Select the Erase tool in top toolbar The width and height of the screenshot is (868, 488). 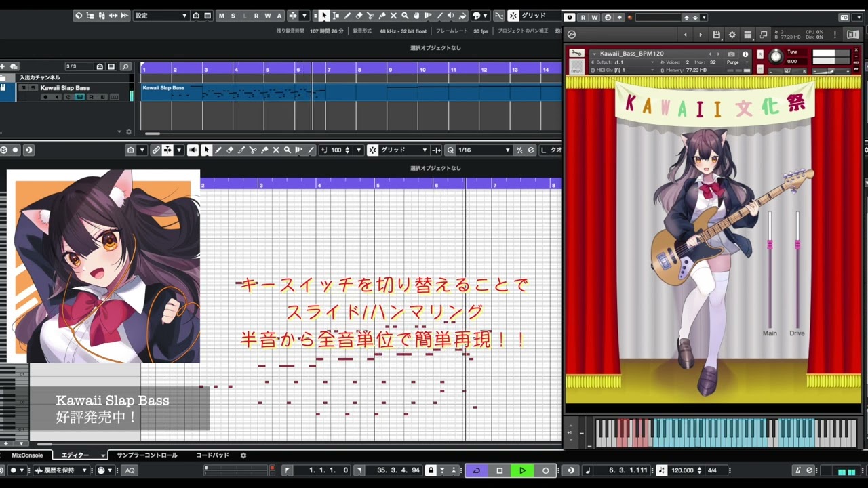click(x=359, y=16)
